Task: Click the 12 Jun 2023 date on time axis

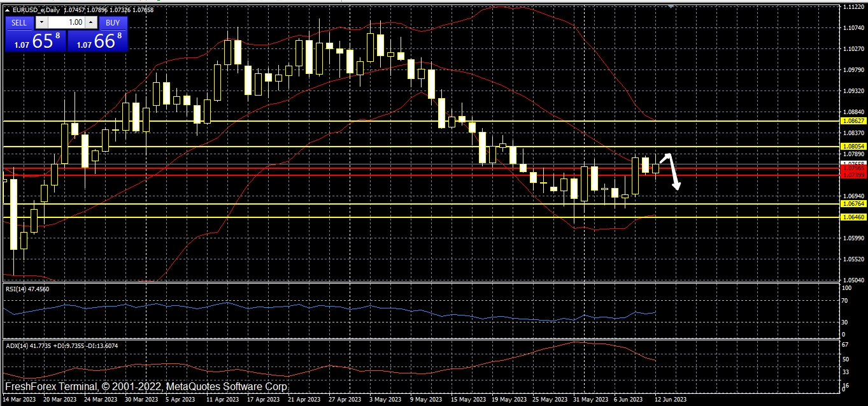Action: click(671, 400)
